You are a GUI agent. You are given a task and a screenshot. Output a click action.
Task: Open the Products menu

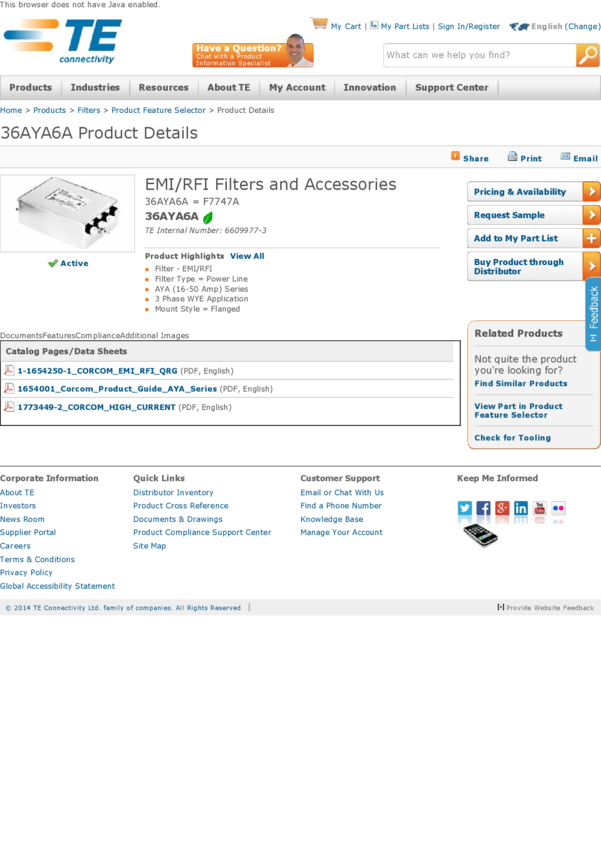point(30,88)
